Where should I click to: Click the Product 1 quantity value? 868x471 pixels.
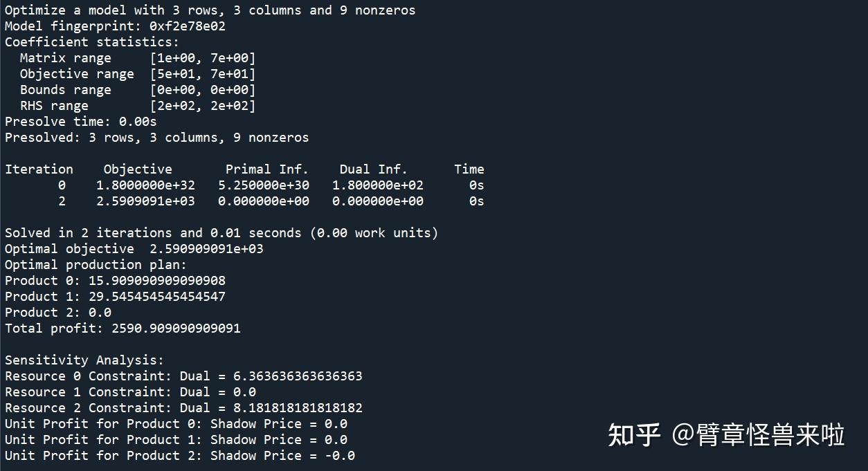(x=156, y=297)
